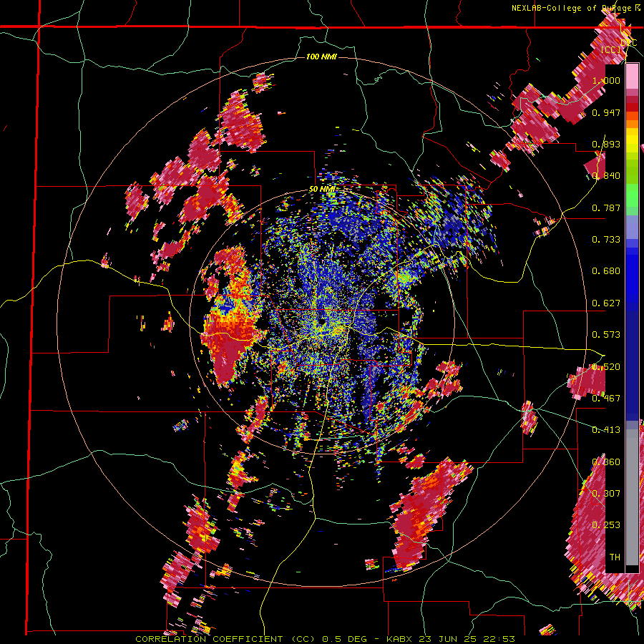Select the 0.307 legend value
Viewport: 644px width, 644px height.
pos(606,493)
